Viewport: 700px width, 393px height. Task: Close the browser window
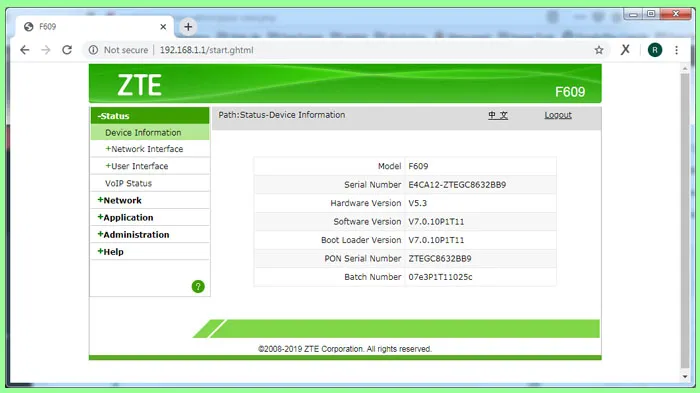click(x=676, y=14)
